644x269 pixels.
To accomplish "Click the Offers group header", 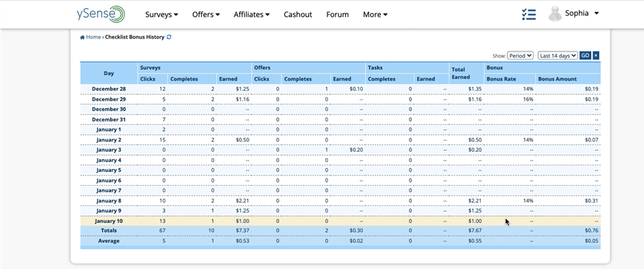I will [x=309, y=68].
